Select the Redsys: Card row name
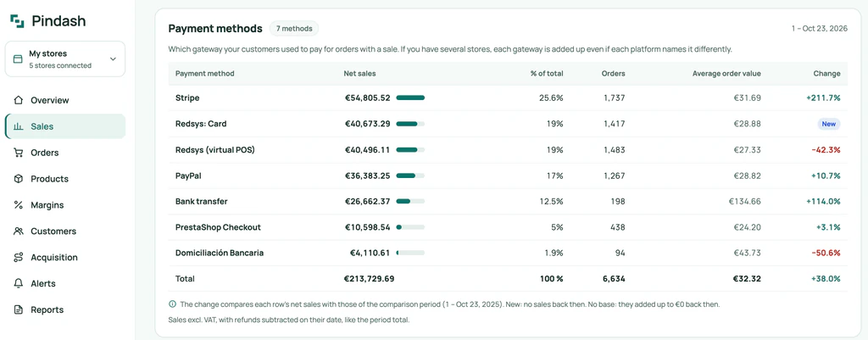 [201, 124]
